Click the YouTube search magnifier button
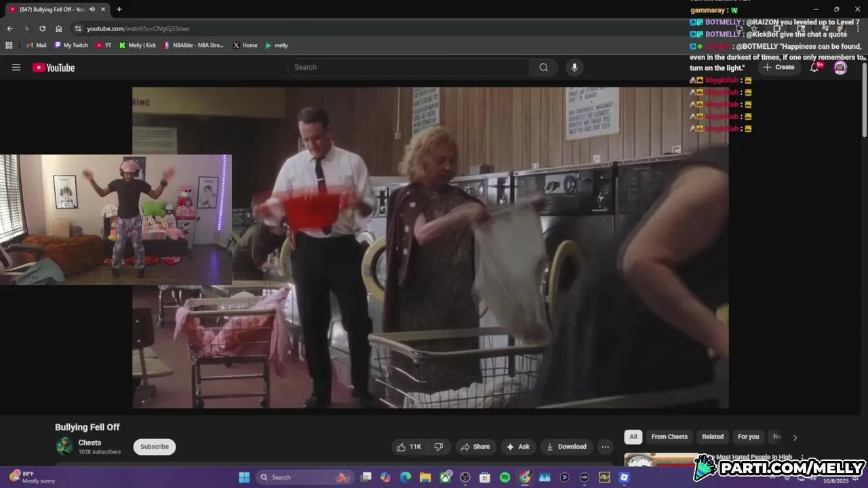This screenshot has width=868, height=488. coord(544,67)
